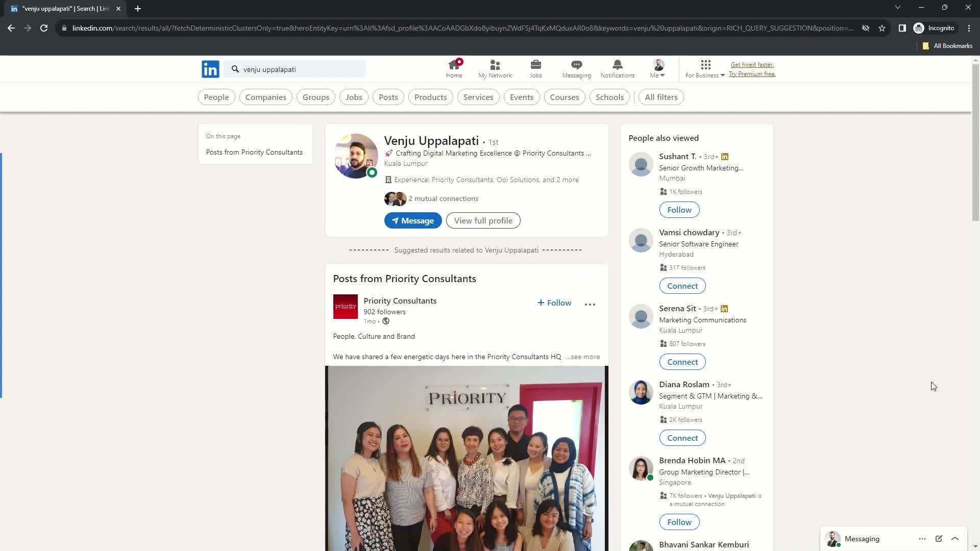
Task: Click the search field with venju uppalapati
Action: click(x=295, y=69)
